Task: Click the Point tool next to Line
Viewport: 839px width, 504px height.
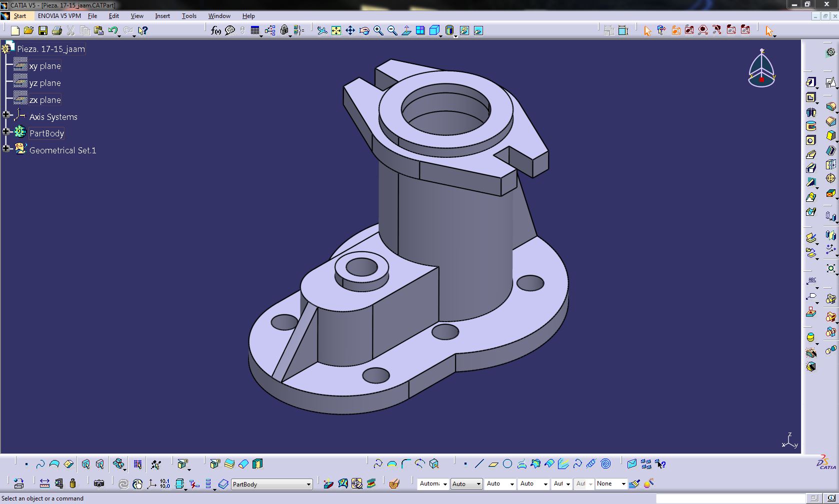Action: tap(465, 464)
